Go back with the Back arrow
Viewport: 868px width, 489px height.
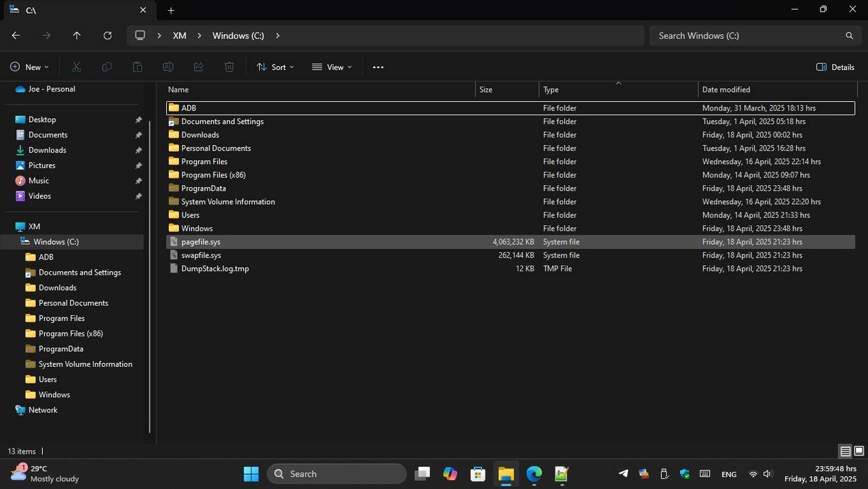pos(16,35)
